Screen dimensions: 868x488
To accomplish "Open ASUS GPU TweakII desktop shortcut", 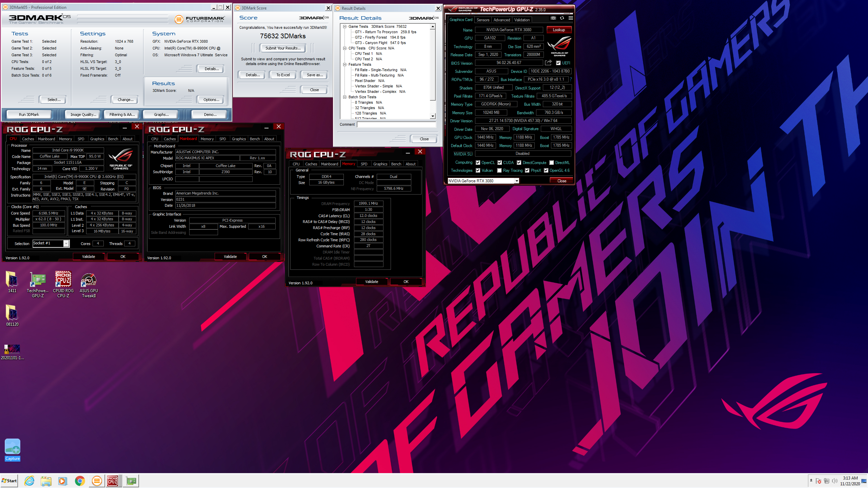I will click(x=88, y=285).
